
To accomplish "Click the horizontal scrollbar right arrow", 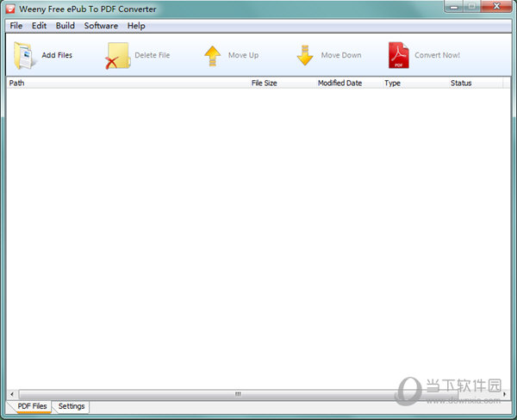I will tap(504, 394).
